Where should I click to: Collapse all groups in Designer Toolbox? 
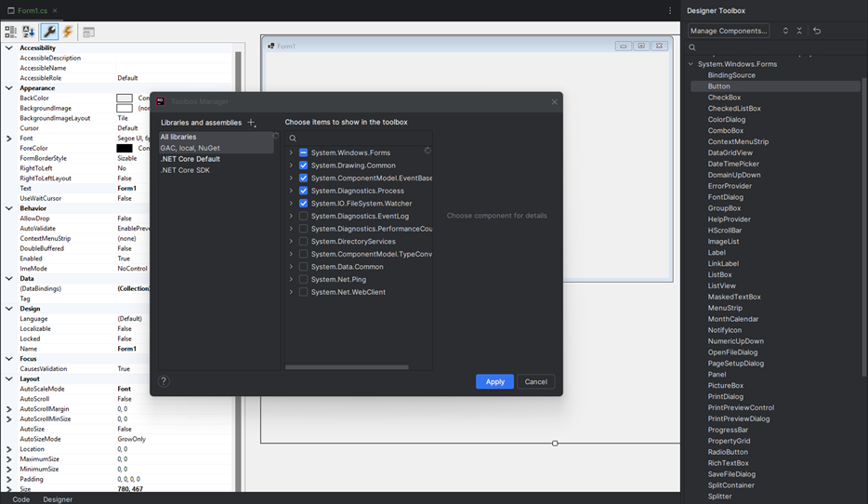pos(799,31)
